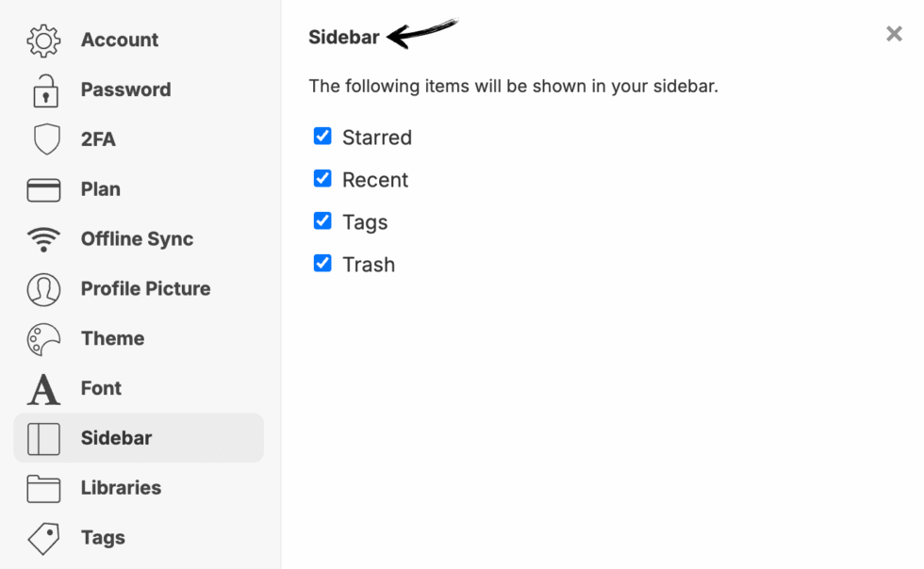
Task: Select the Sidebar panel layout icon
Action: coord(42,438)
